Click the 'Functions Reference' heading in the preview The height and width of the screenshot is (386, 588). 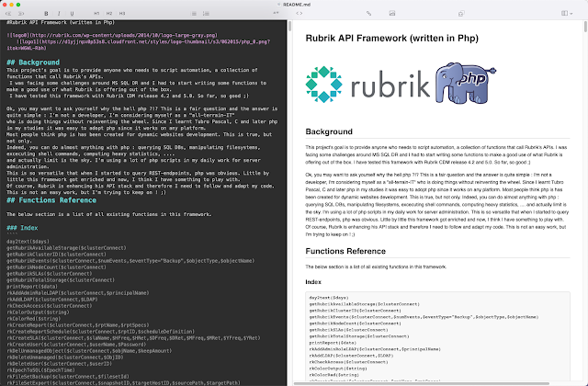pyautogui.click(x=345, y=251)
